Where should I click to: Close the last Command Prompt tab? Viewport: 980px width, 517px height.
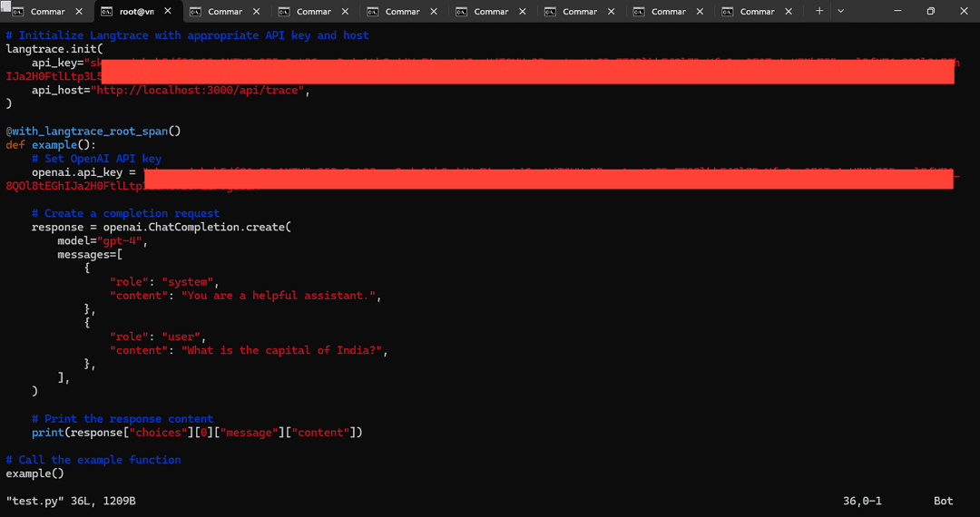(789, 12)
